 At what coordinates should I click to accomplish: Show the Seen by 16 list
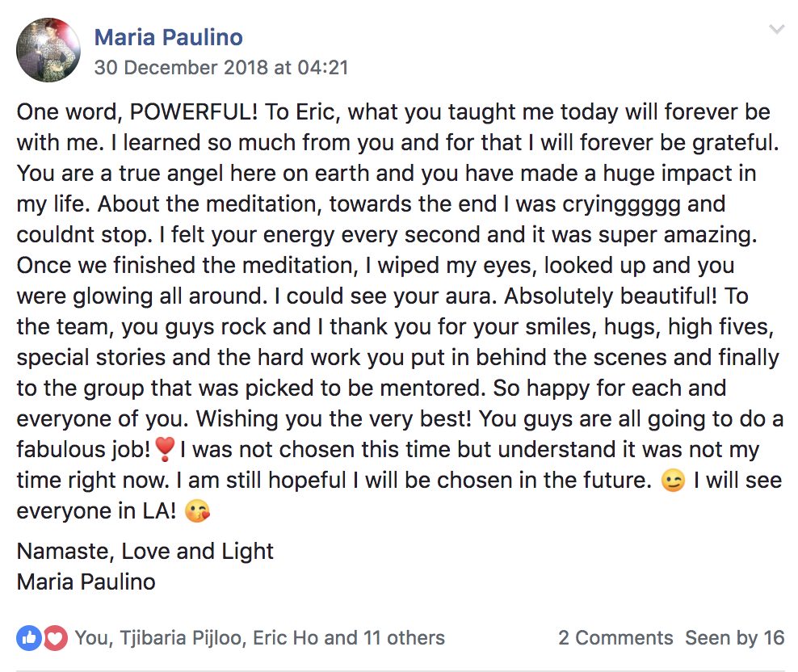click(734, 637)
